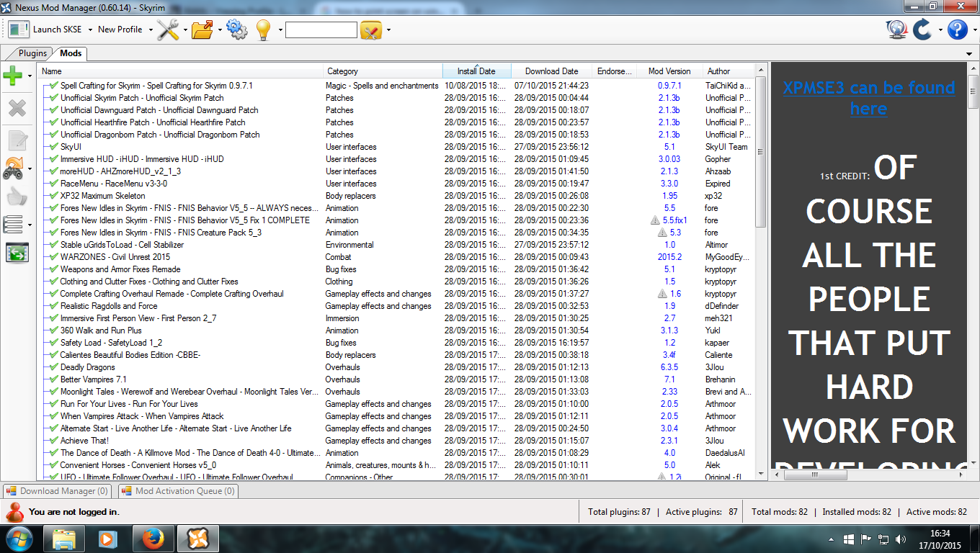Expand New Profile dropdown arrow
Image resolution: width=980 pixels, height=553 pixels.
click(x=151, y=30)
